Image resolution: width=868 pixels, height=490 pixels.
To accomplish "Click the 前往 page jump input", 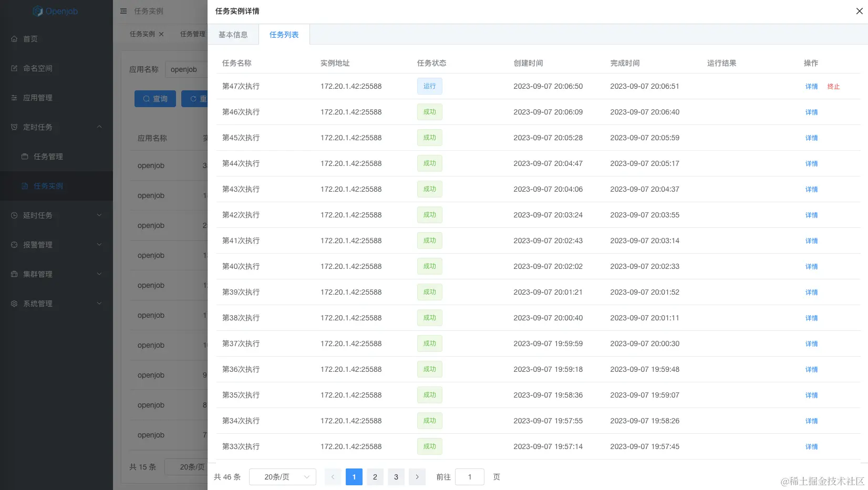I will (470, 477).
